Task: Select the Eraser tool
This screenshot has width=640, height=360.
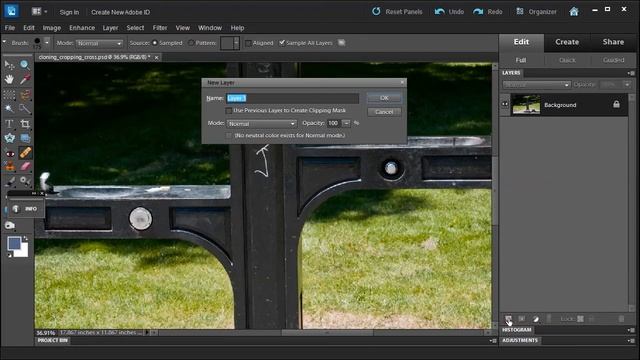Action: (24, 167)
